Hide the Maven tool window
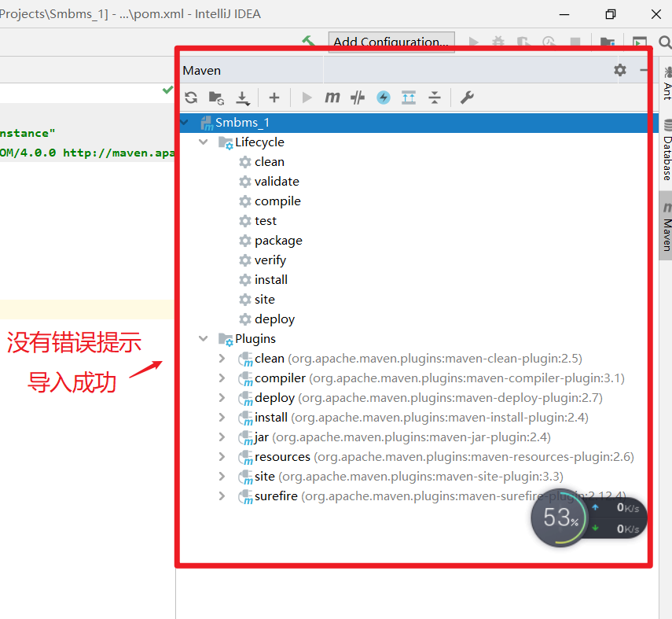The image size is (672, 619). (644, 70)
